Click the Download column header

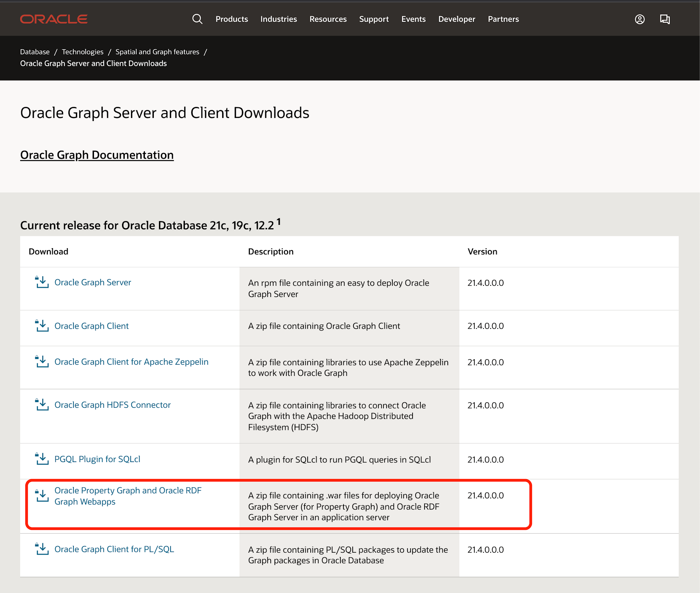point(49,252)
